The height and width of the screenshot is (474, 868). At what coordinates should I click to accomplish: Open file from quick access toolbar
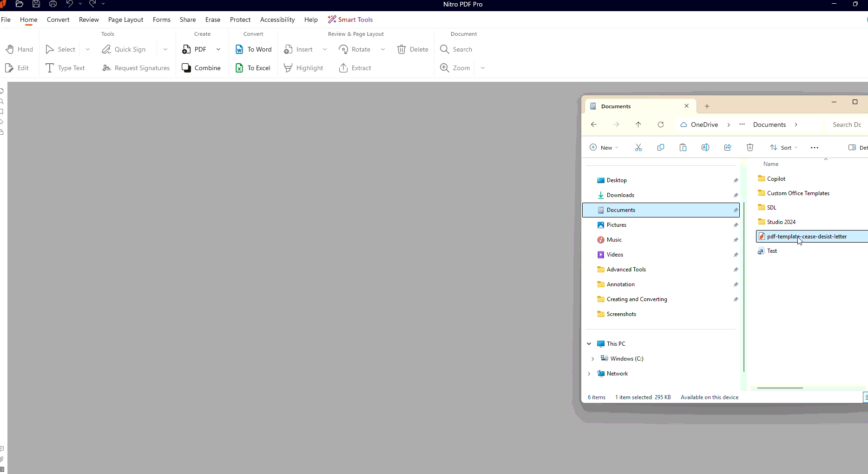pos(20,4)
